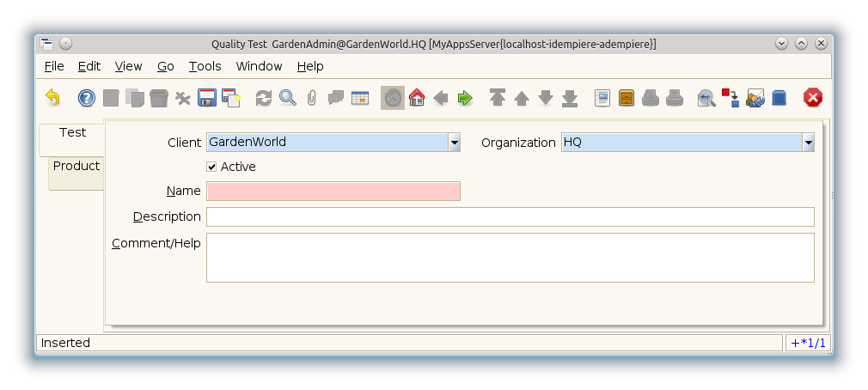Toggle the Active checkbox
868x390 pixels.
click(211, 167)
